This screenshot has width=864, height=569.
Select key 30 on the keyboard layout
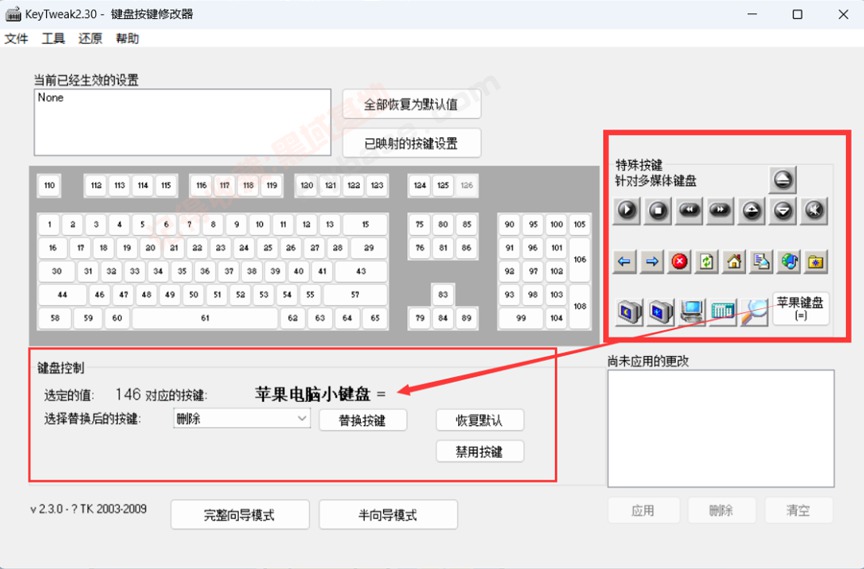tap(57, 272)
